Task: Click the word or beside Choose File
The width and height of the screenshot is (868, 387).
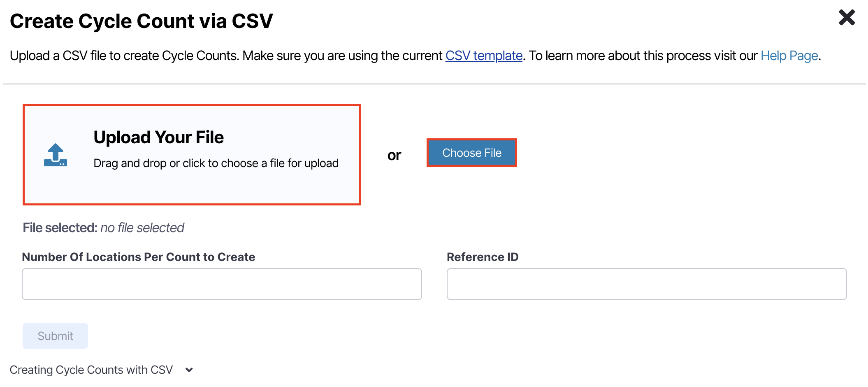Action: click(x=394, y=155)
